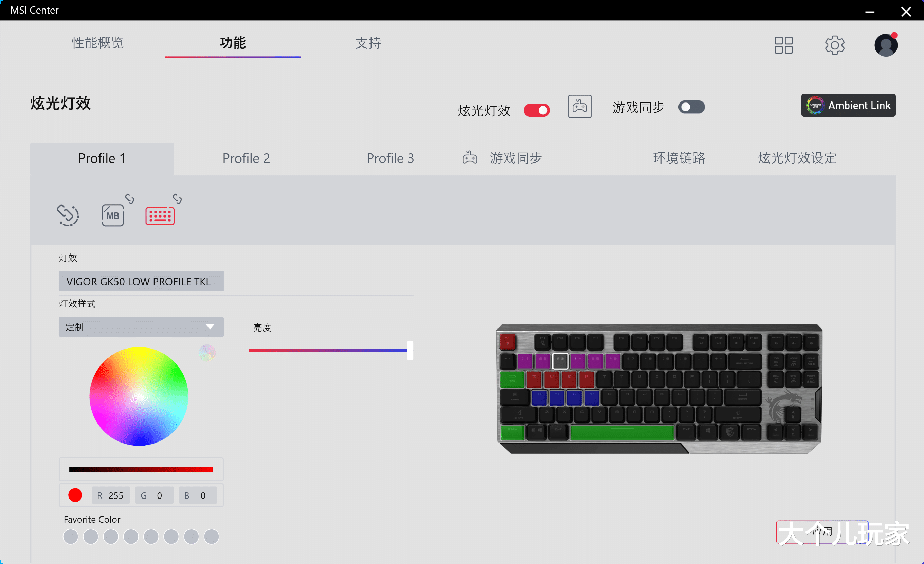Open the gamepad game sync icon near 炫光灯效 toggle
The width and height of the screenshot is (924, 564).
point(580,107)
